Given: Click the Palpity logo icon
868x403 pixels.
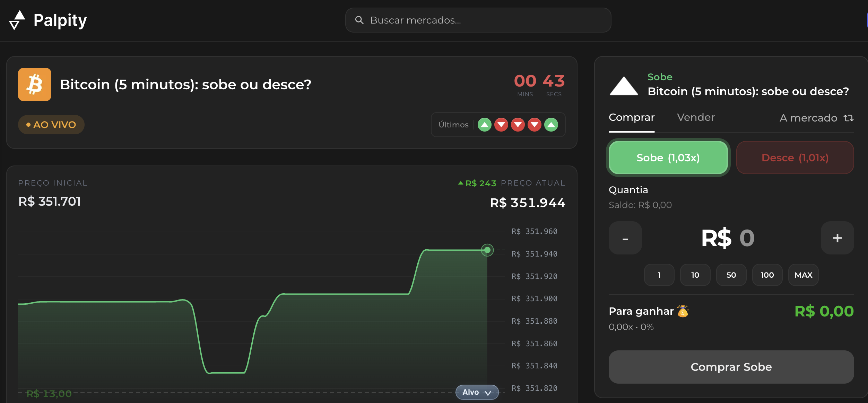Looking at the screenshot, I should (x=17, y=20).
